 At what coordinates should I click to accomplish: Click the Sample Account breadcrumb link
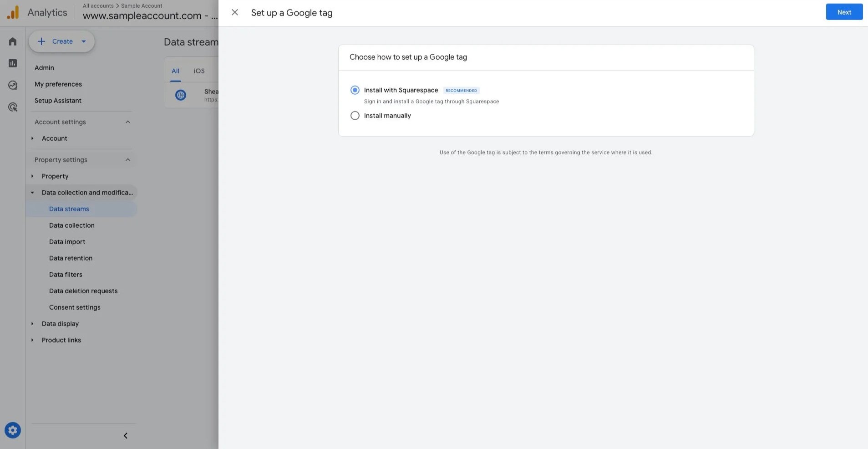(x=142, y=6)
